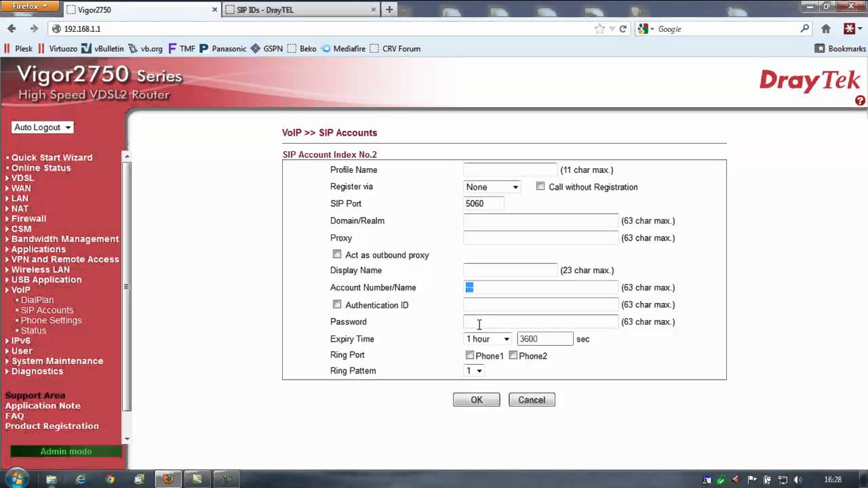The height and width of the screenshot is (488, 868).
Task: Open the Mediafire bookmark
Action: pyautogui.click(x=343, y=49)
